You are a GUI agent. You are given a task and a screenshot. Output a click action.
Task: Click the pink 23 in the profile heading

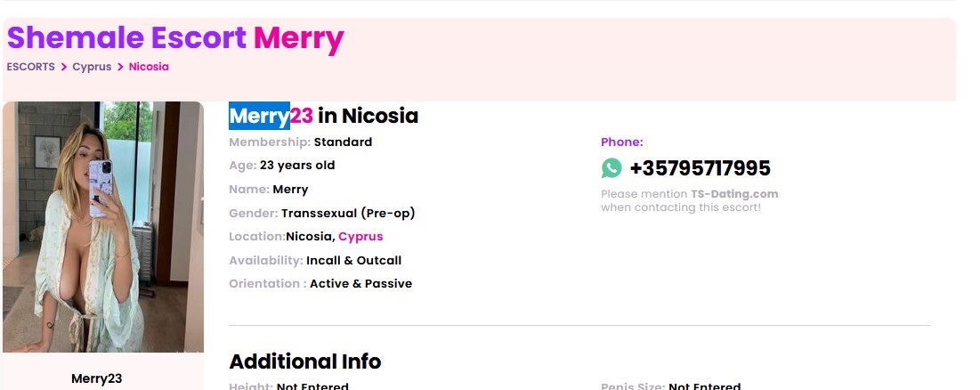pyautogui.click(x=301, y=116)
